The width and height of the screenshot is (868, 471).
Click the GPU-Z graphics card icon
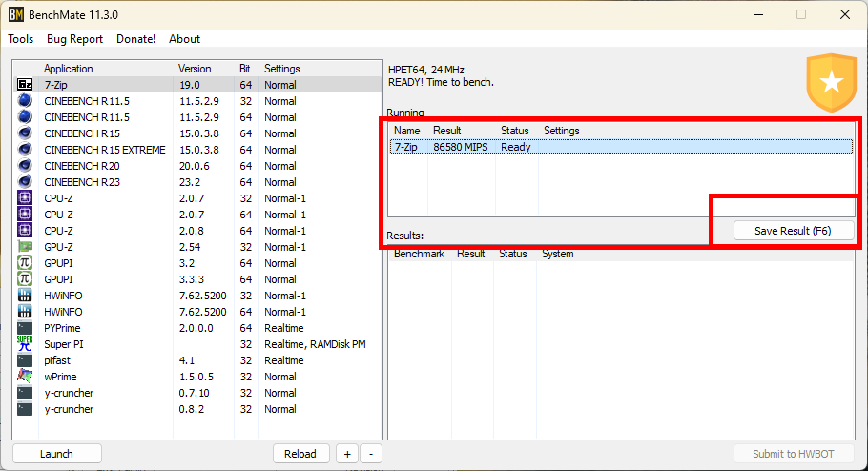point(25,247)
